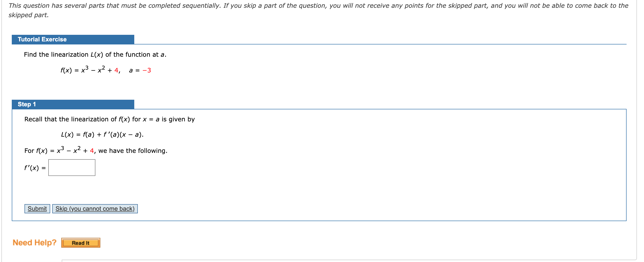Click the Find the linearization prompt
The image size is (644, 262).
pos(95,54)
